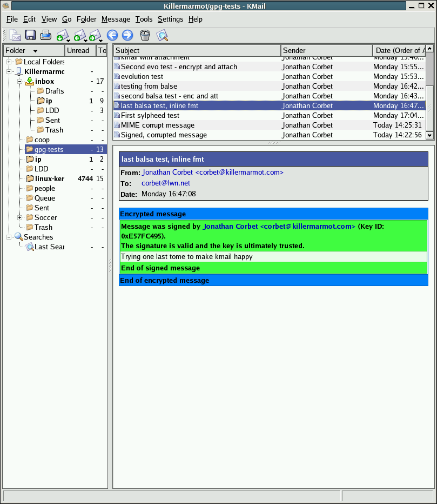Click the KMail icon in the title bar
The image size is (437, 504).
(5, 5)
